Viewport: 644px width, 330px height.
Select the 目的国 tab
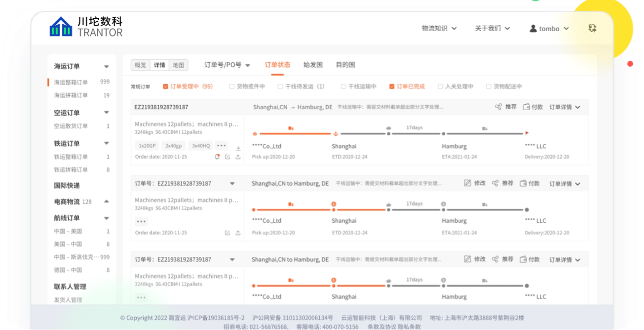point(345,65)
